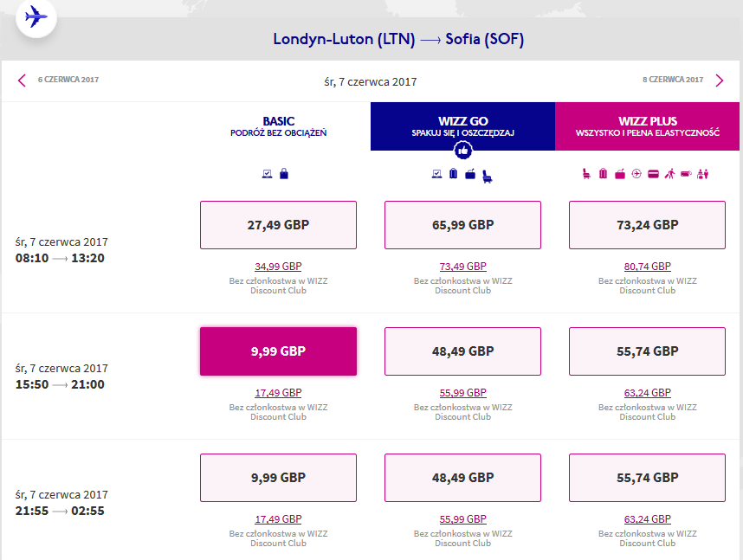Screen dimensions: 743x560
Task: Click the 73,49 GBP non-member price link
Action: (463, 267)
